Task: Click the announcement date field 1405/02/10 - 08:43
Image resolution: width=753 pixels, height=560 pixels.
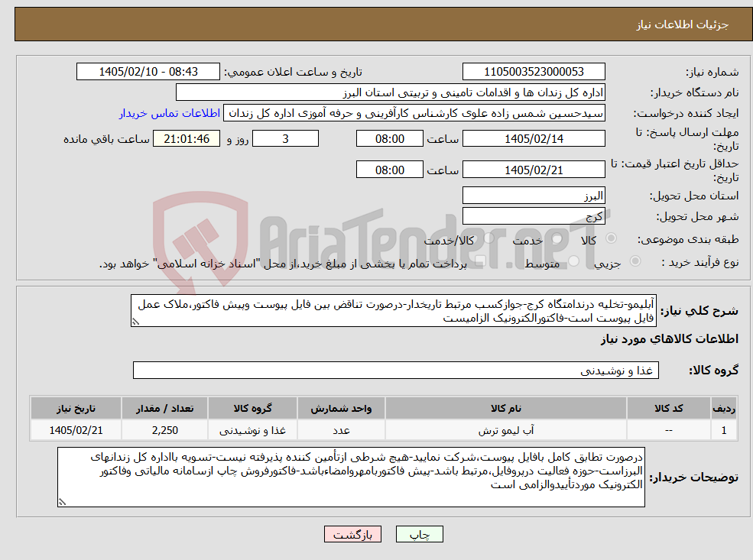Action: click(x=148, y=72)
